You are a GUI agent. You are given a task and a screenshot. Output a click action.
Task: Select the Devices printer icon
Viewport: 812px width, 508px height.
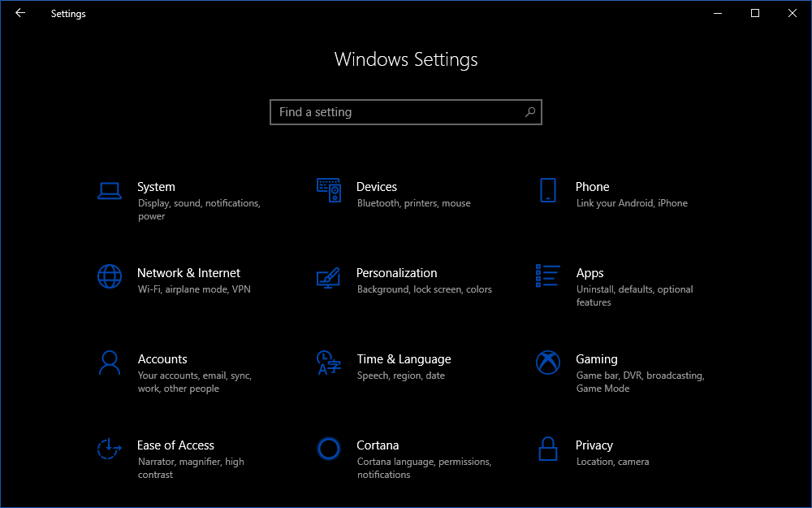coord(330,191)
